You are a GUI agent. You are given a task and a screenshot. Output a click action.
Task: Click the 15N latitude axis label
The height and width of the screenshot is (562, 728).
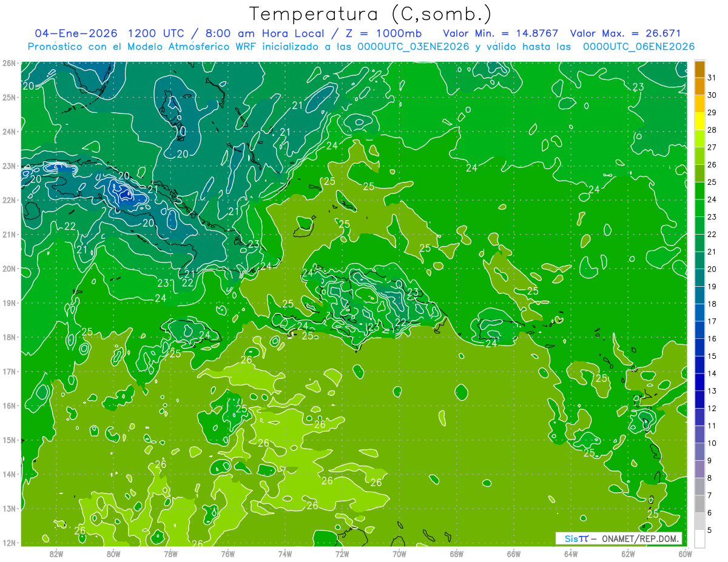tap(8, 440)
